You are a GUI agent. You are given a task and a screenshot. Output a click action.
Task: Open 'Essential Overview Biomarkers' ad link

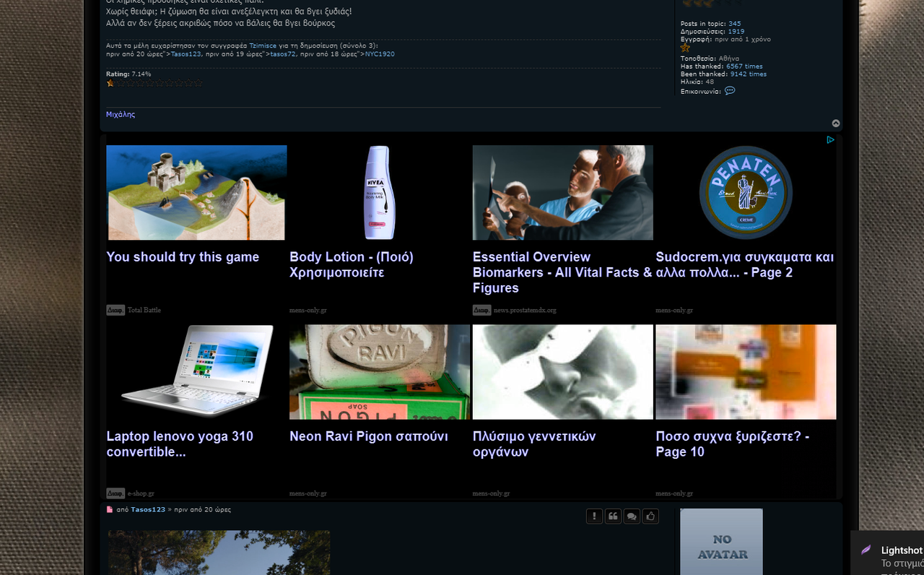pyautogui.click(x=562, y=272)
